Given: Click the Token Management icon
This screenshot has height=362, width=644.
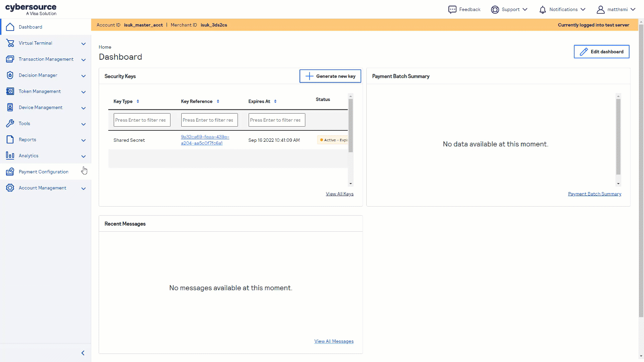Looking at the screenshot, I should pyautogui.click(x=10, y=92).
